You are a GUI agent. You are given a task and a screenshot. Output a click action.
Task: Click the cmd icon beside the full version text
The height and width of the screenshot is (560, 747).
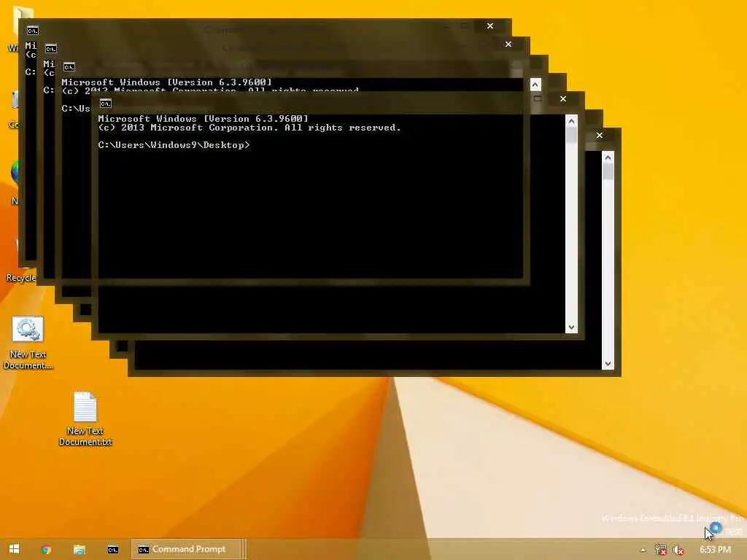pos(106,104)
